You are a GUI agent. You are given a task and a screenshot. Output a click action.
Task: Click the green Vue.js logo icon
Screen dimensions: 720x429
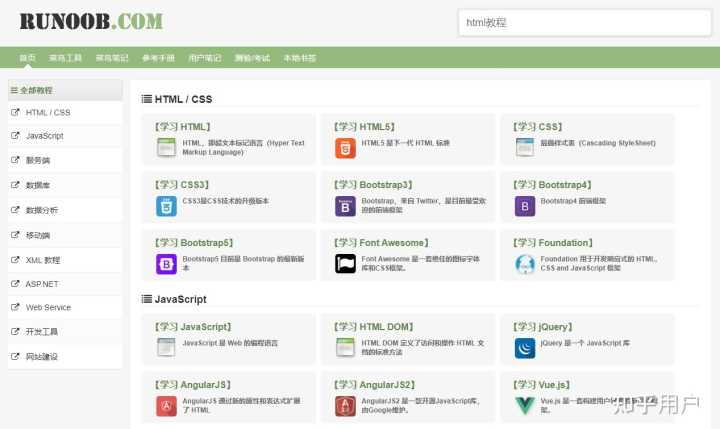(524, 406)
